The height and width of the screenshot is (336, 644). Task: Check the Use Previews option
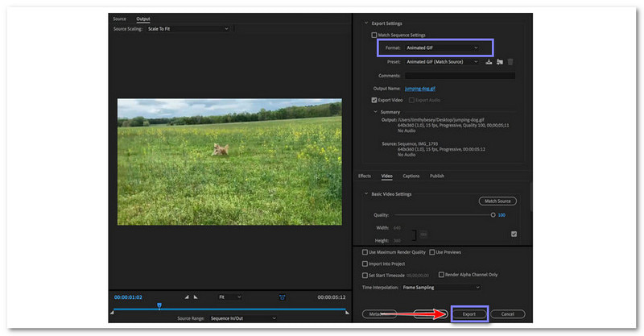[x=432, y=252]
